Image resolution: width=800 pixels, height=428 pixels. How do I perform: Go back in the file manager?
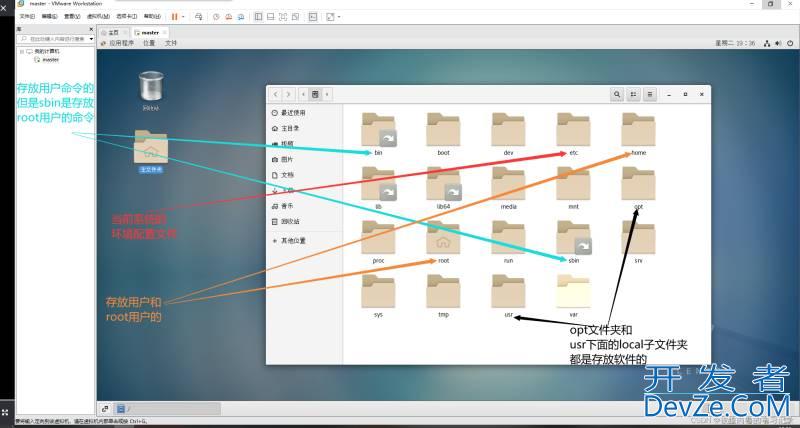pyautogui.click(x=277, y=94)
